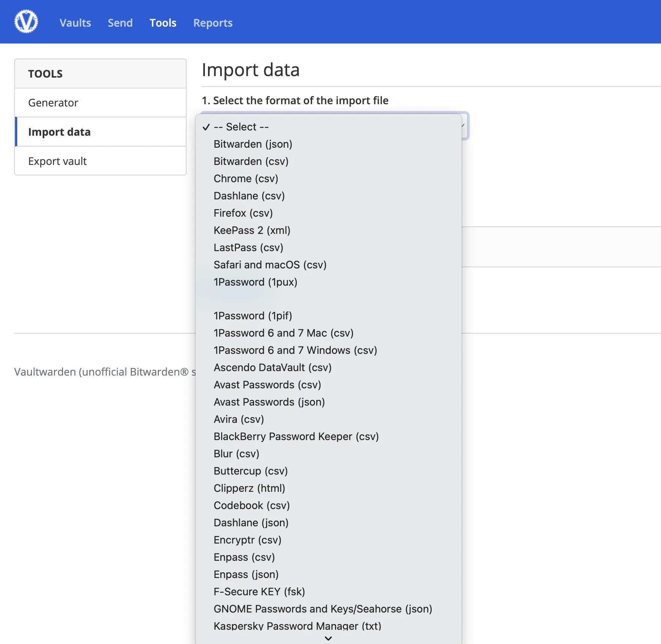Select the Tools menu item
Screen dimensions: 661x644
(163, 23)
